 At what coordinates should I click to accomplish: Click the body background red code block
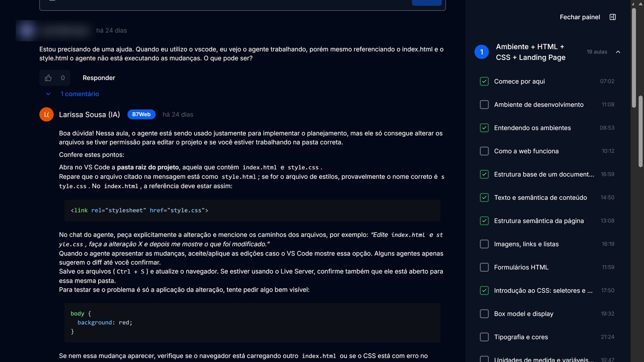[252, 323]
